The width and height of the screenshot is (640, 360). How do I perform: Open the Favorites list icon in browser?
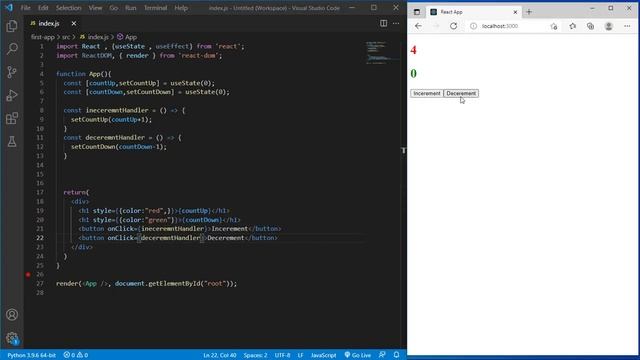tap(573, 26)
